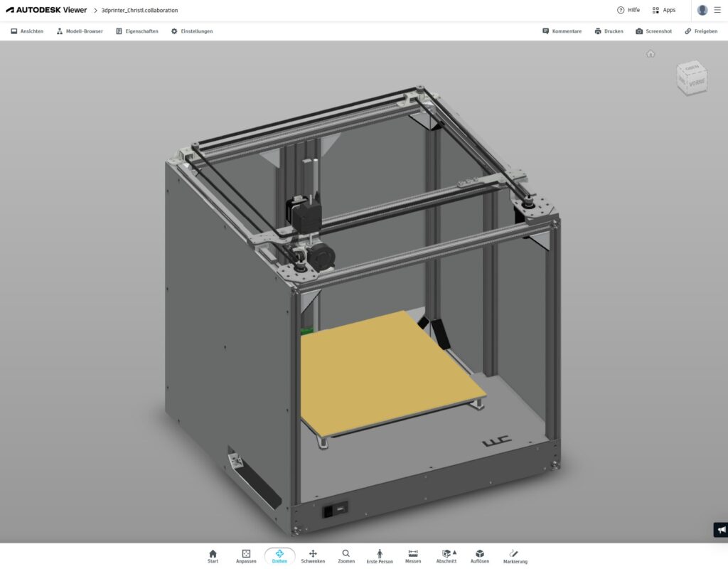Click the user profile avatar
This screenshot has height=569, width=728.
[x=702, y=10]
